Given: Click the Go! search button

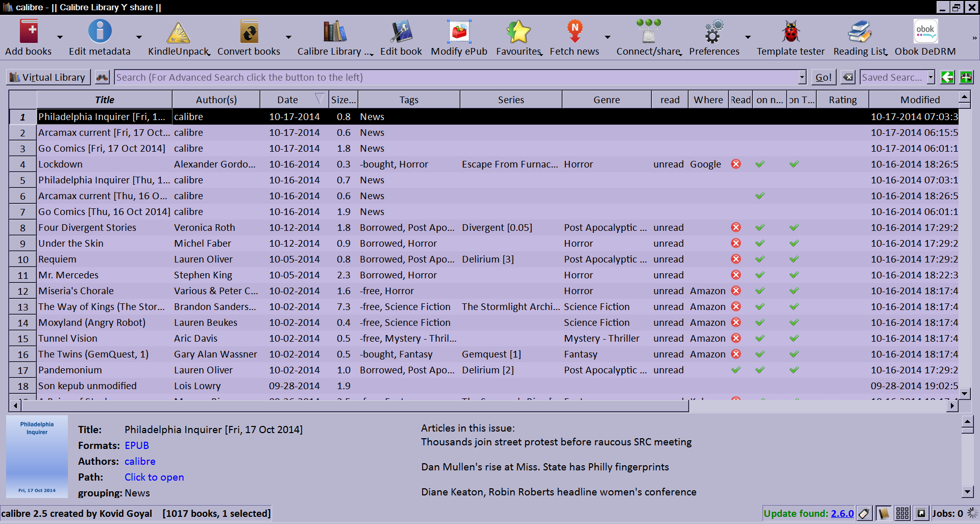Looking at the screenshot, I should click(824, 77).
